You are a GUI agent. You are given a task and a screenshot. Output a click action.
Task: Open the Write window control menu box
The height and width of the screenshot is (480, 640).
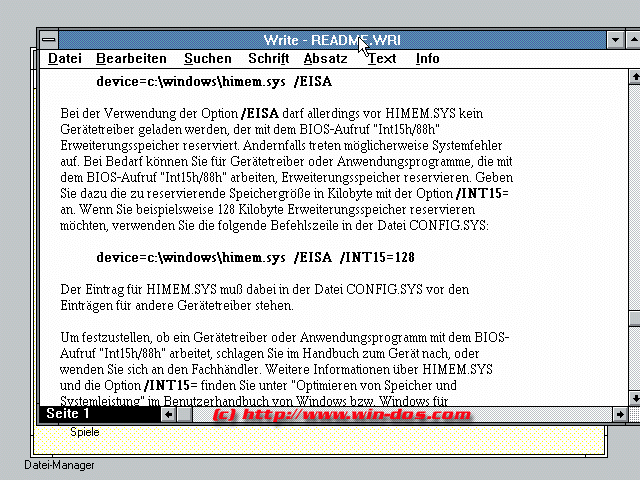[x=48, y=40]
